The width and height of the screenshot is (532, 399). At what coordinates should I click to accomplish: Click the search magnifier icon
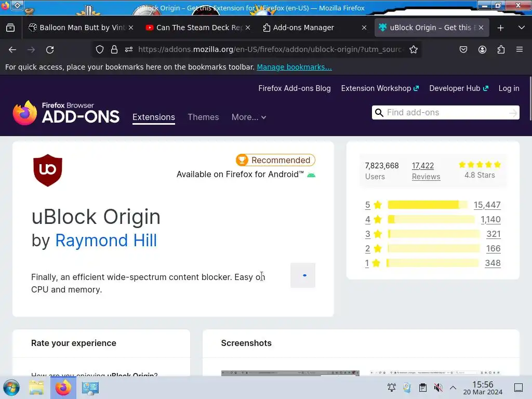pyautogui.click(x=379, y=113)
